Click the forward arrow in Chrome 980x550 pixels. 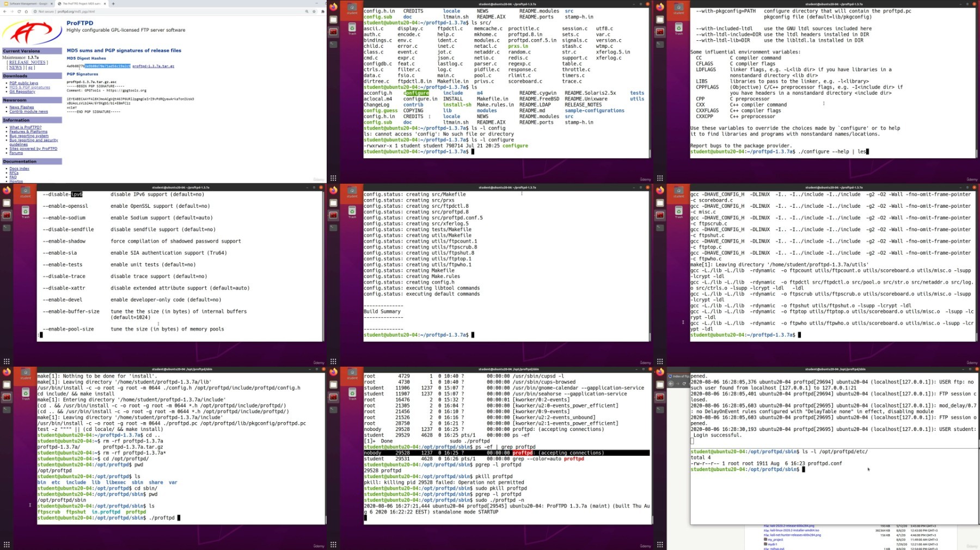click(12, 11)
